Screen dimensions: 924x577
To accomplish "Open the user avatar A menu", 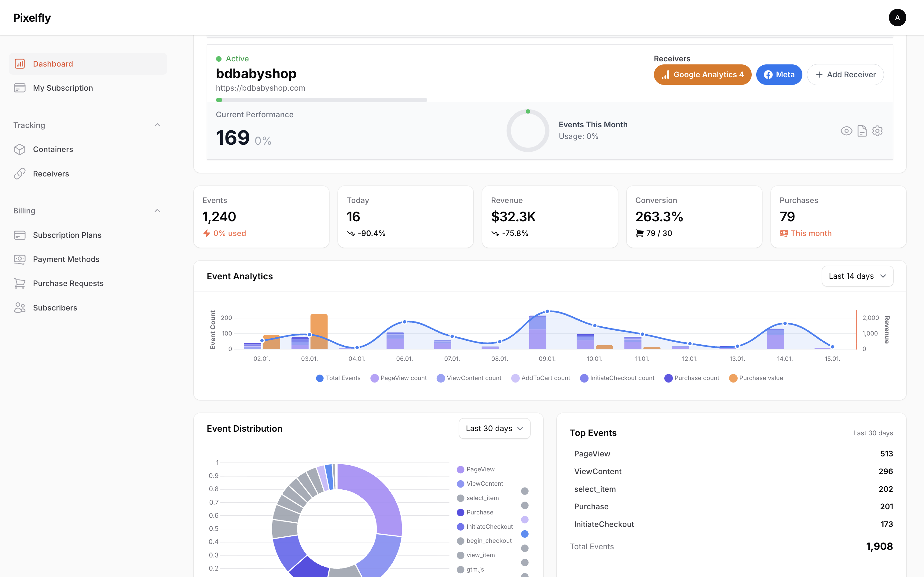I will pyautogui.click(x=897, y=18).
